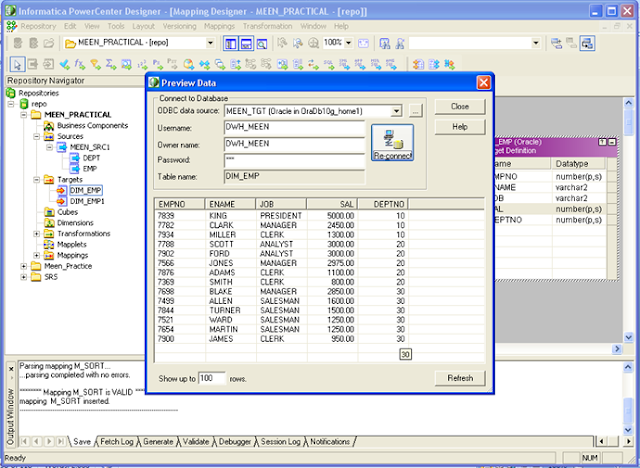Viewport: 640px width, 468px height.
Task: Click the Help button in Preview Data
Action: point(460,127)
